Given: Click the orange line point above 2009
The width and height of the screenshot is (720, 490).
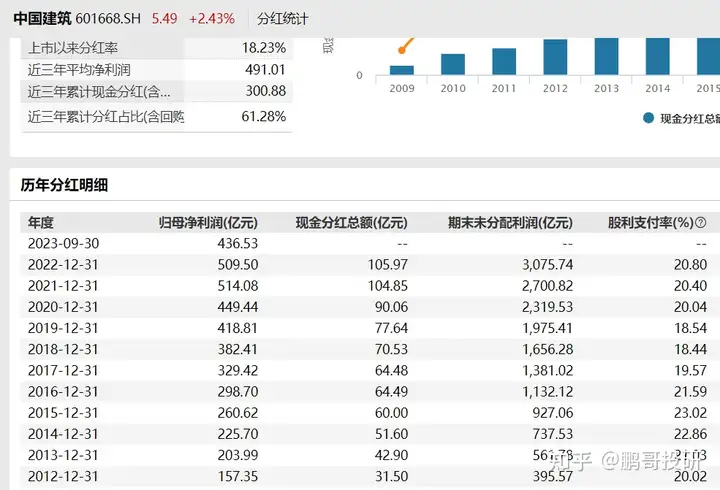Looking at the screenshot, I should pos(402,50).
